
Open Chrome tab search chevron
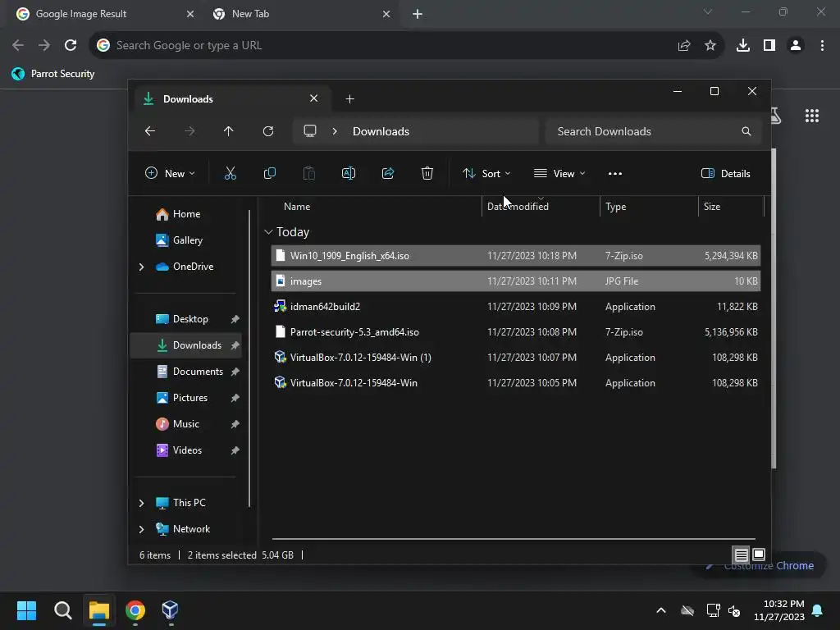point(708,11)
